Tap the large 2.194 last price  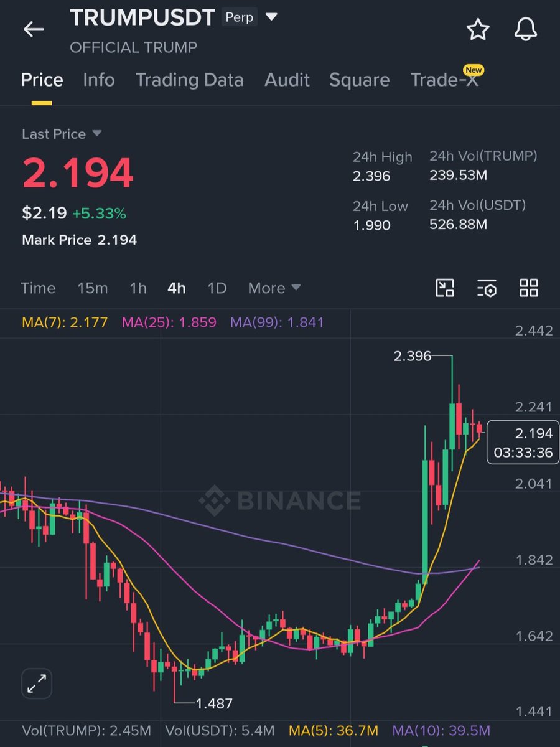[78, 172]
